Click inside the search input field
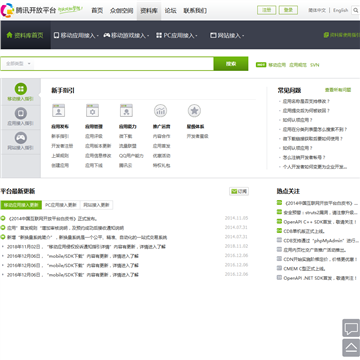Screen dimensions: 360x360 tap(123, 64)
